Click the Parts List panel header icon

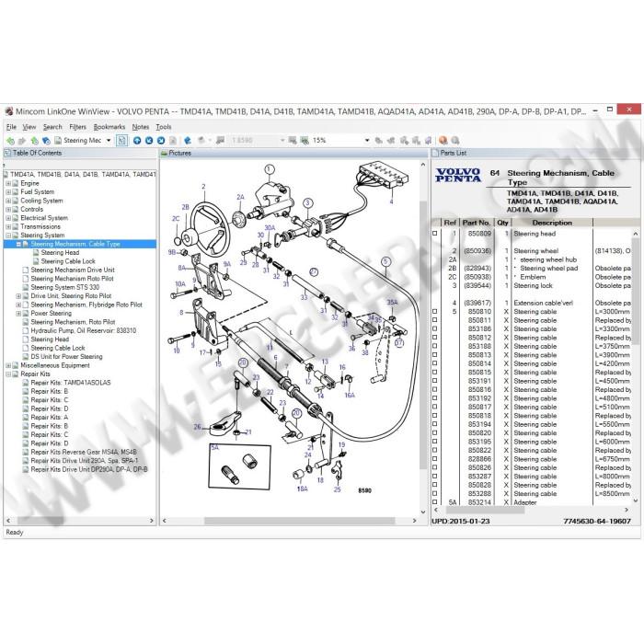(x=435, y=154)
